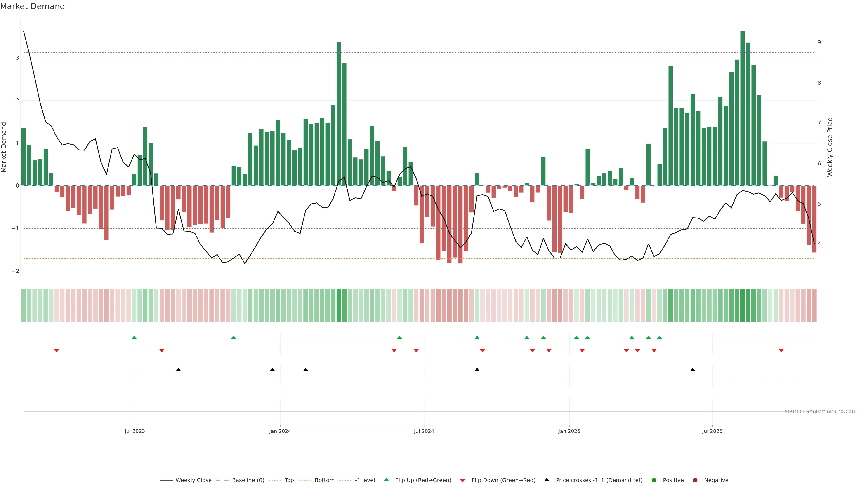Toggle the Top legend entry
The image size is (868, 488).
(289, 480)
